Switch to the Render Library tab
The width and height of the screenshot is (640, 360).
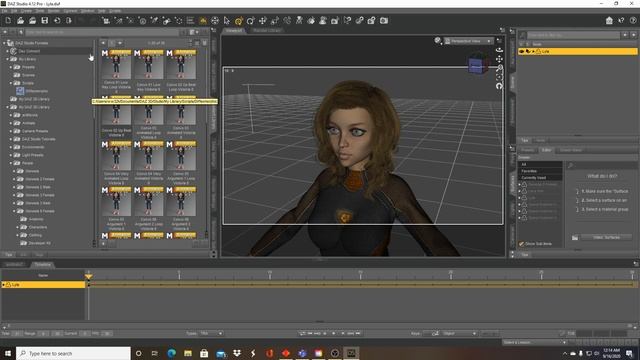[x=267, y=30]
